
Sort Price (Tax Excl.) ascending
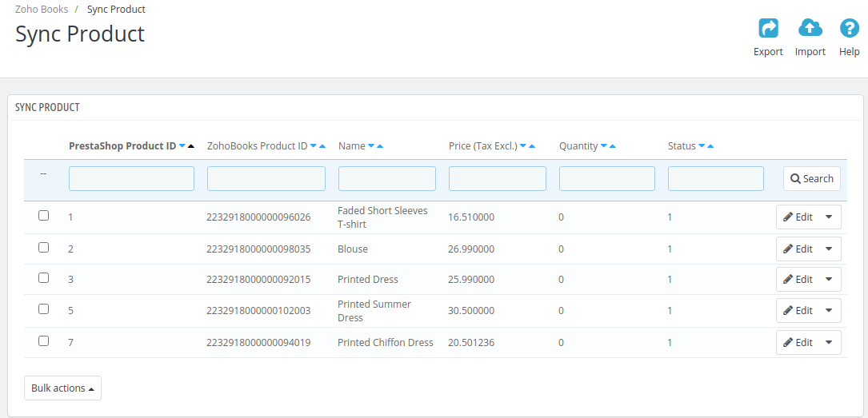click(x=532, y=146)
